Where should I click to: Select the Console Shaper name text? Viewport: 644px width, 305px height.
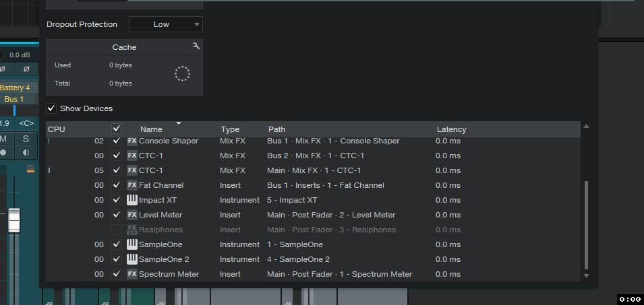pos(169,141)
